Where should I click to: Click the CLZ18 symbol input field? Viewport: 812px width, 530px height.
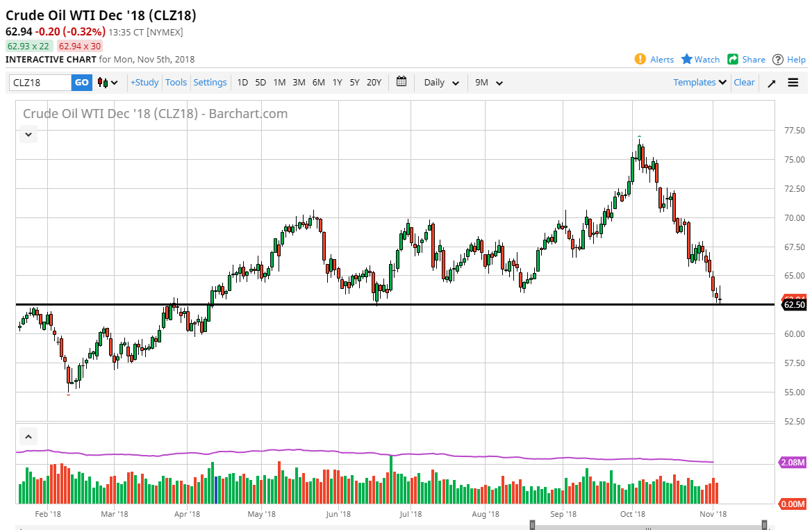pyautogui.click(x=38, y=82)
